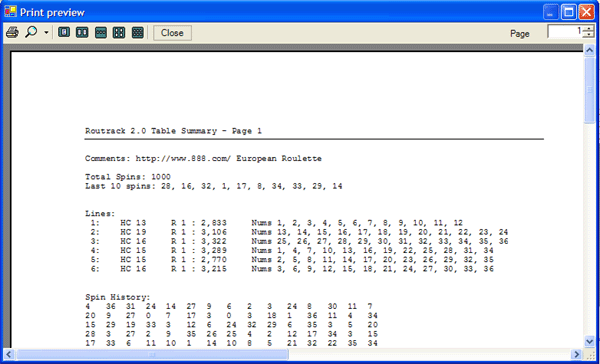Click the horizontal scrollbar right arrow
The width and height of the screenshot is (600, 364).
pyautogui.click(x=577, y=354)
